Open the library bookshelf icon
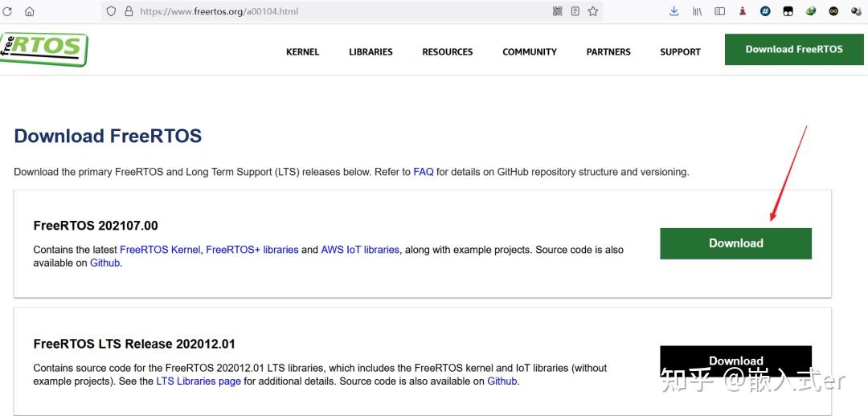Viewport: 868px width, 416px height. (x=698, y=11)
